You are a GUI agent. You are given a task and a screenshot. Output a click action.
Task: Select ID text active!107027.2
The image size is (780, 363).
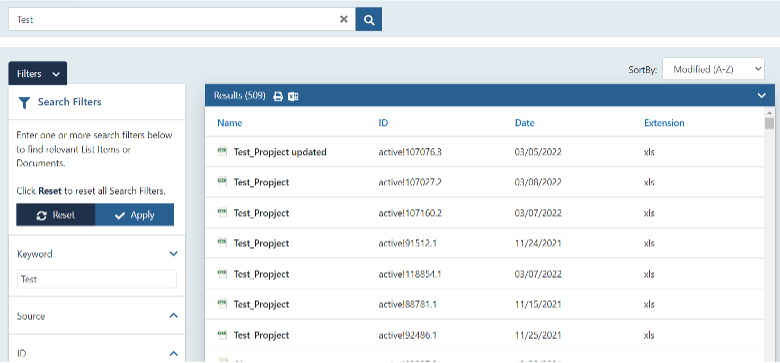click(410, 182)
